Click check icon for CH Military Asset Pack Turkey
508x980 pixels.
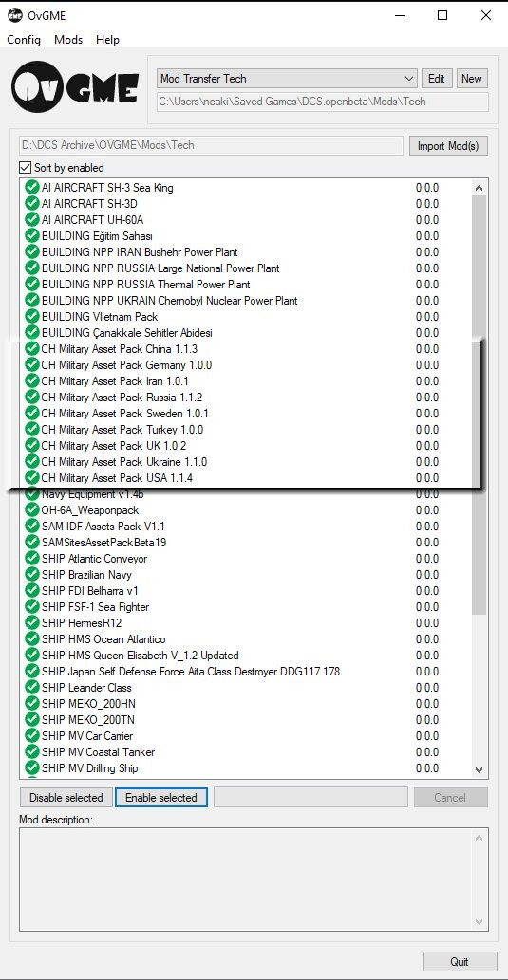[x=31, y=430]
